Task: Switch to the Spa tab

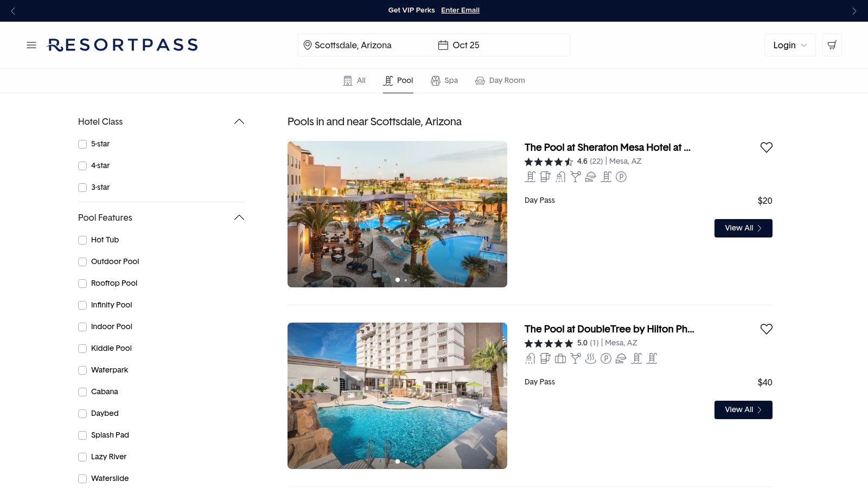Action: click(444, 81)
